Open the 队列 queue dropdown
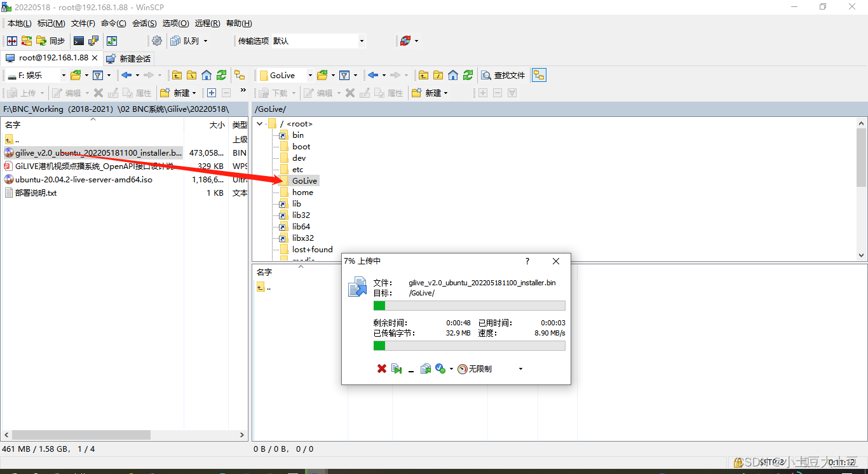The width and height of the screenshot is (868, 474). click(x=189, y=41)
